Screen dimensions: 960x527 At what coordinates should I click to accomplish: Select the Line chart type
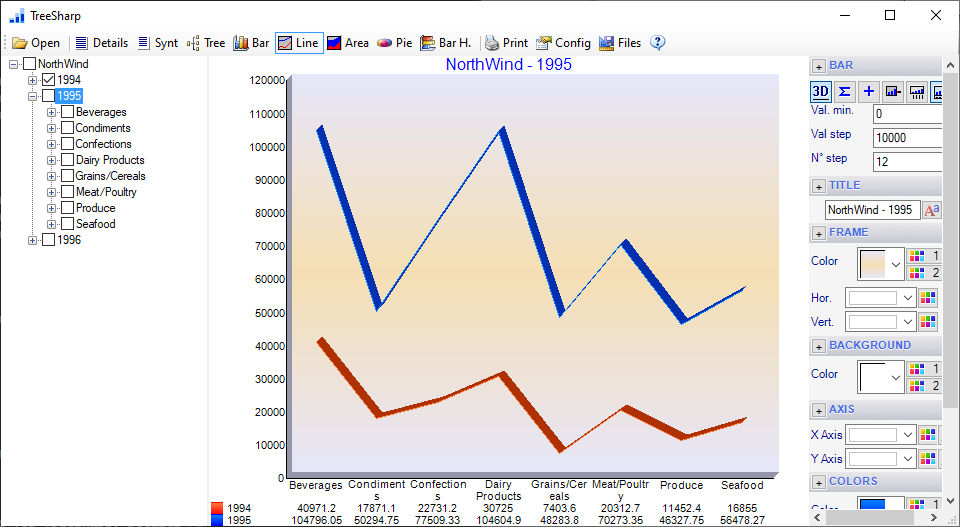299,43
